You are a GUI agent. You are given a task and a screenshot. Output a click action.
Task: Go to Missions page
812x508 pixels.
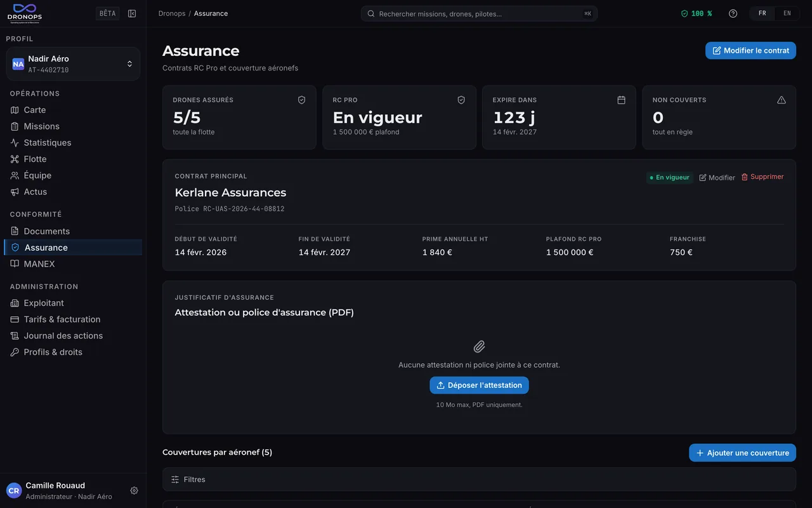[x=73, y=126]
